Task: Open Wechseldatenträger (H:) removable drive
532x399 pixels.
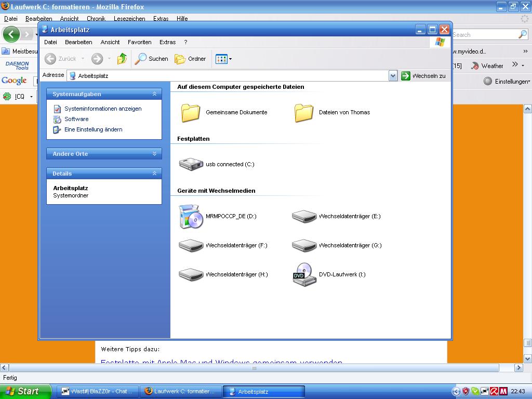Action: tap(191, 274)
